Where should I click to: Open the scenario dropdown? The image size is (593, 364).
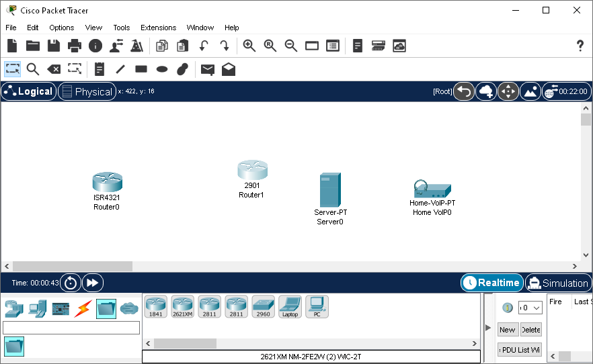(x=530, y=308)
